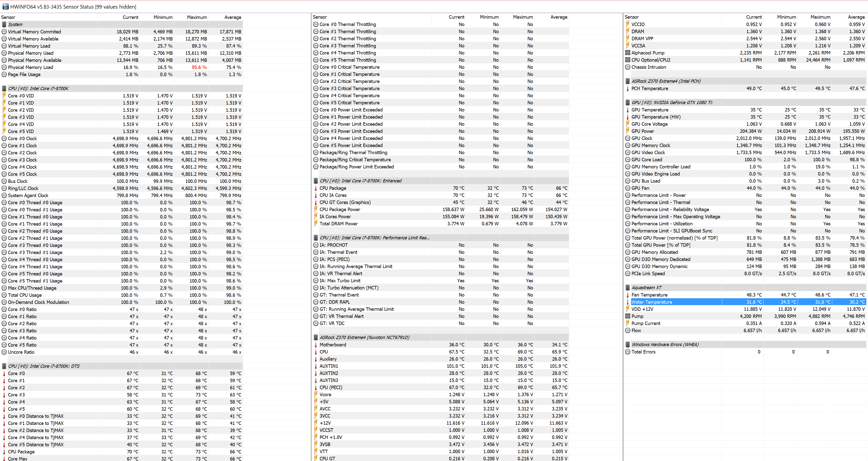The image size is (868, 461).
Task: Click the Sensor column header in left panel
Action: pos(8,17)
